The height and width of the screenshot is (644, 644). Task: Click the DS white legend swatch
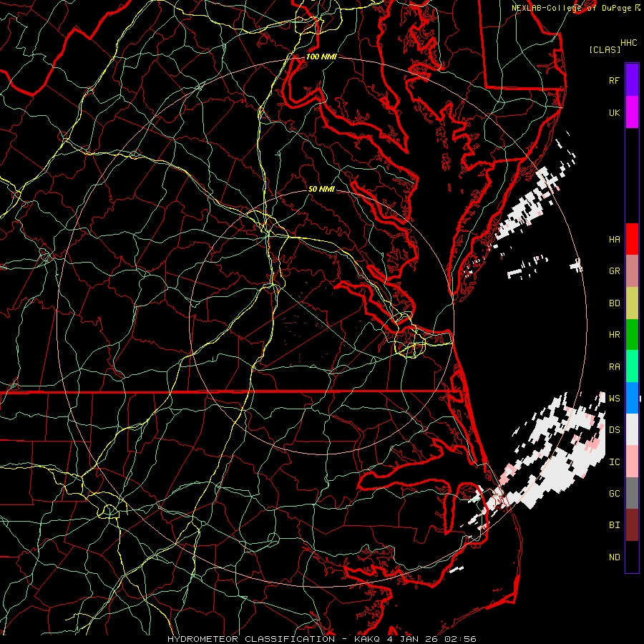[632, 429]
